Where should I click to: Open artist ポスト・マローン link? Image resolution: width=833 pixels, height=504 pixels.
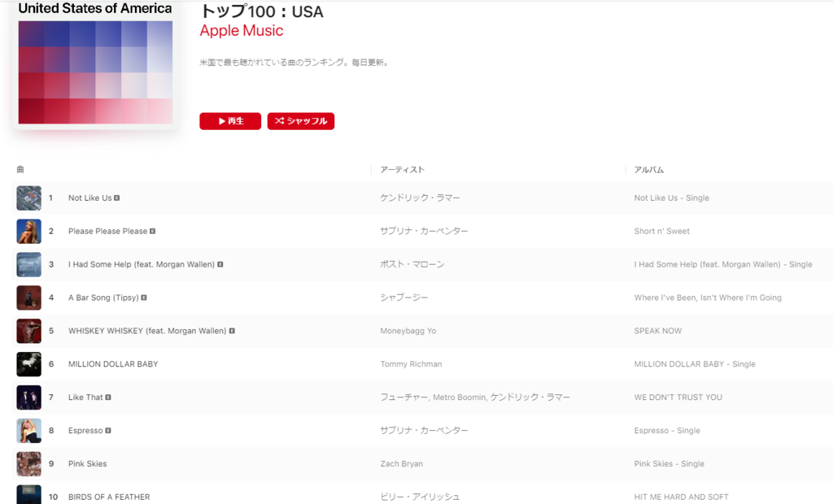point(412,264)
